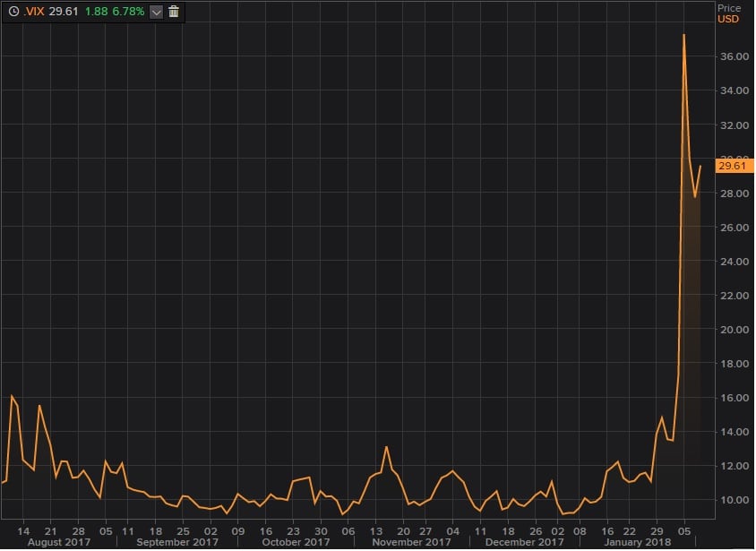Click the 28.00 price axis label
The image size is (756, 551).
pyautogui.click(x=735, y=194)
